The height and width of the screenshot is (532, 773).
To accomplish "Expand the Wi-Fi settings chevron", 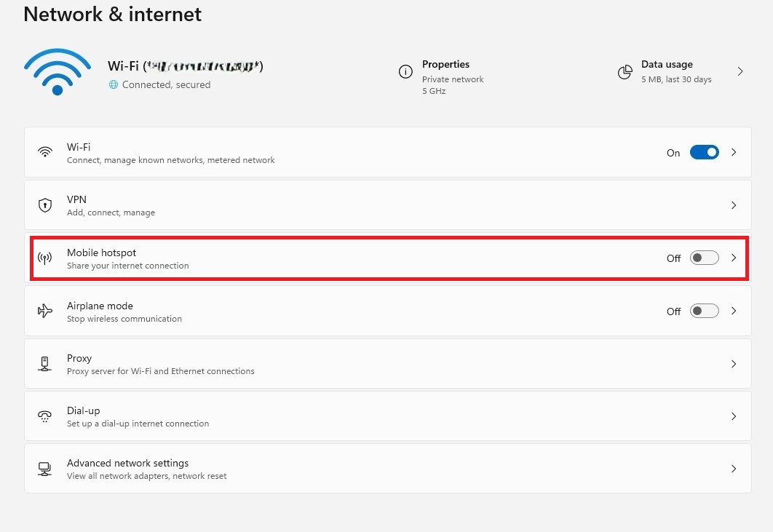I will point(734,152).
